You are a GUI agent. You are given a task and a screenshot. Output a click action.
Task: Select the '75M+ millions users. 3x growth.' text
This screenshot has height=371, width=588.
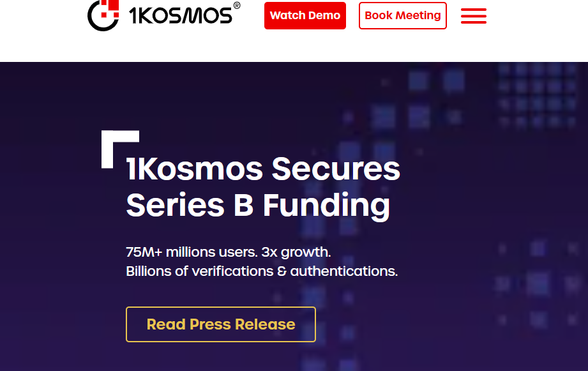tap(229, 252)
